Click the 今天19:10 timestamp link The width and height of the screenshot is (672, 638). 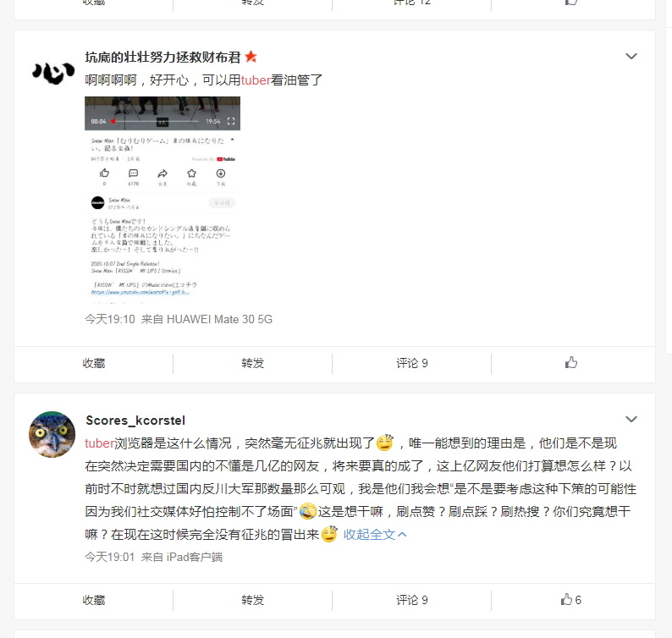pyautogui.click(x=110, y=319)
